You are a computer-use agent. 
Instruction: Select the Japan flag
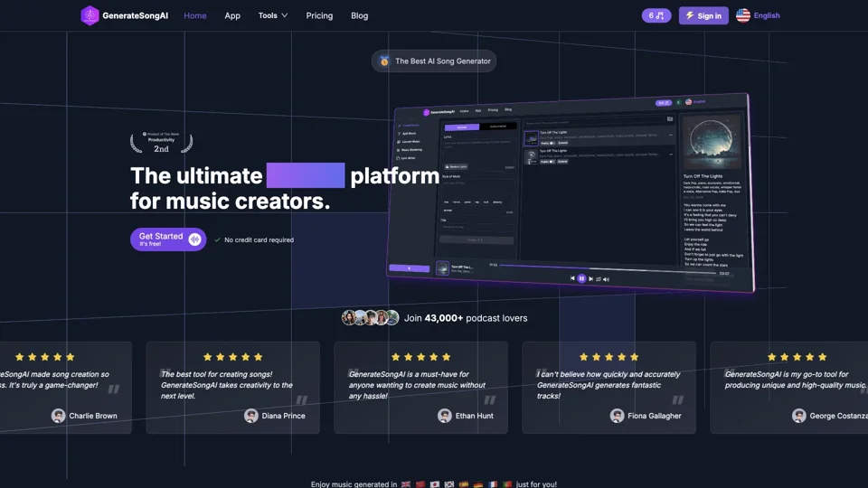[435, 484]
